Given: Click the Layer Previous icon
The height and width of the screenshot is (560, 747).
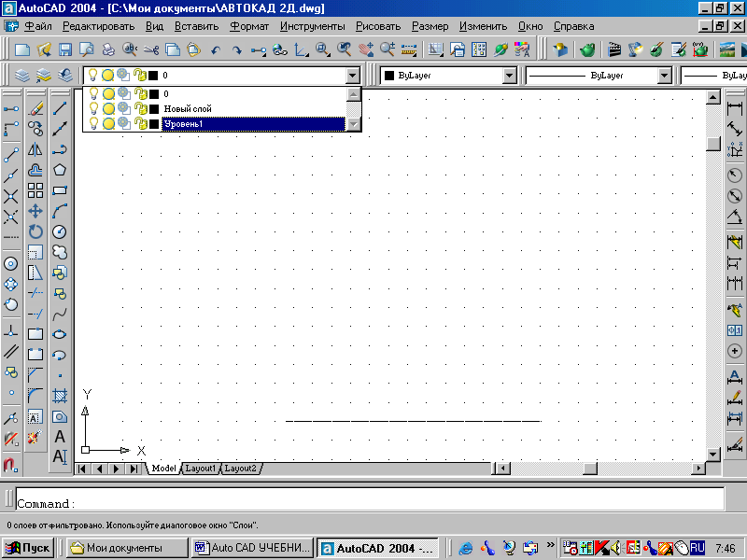Looking at the screenshot, I should click(x=64, y=76).
